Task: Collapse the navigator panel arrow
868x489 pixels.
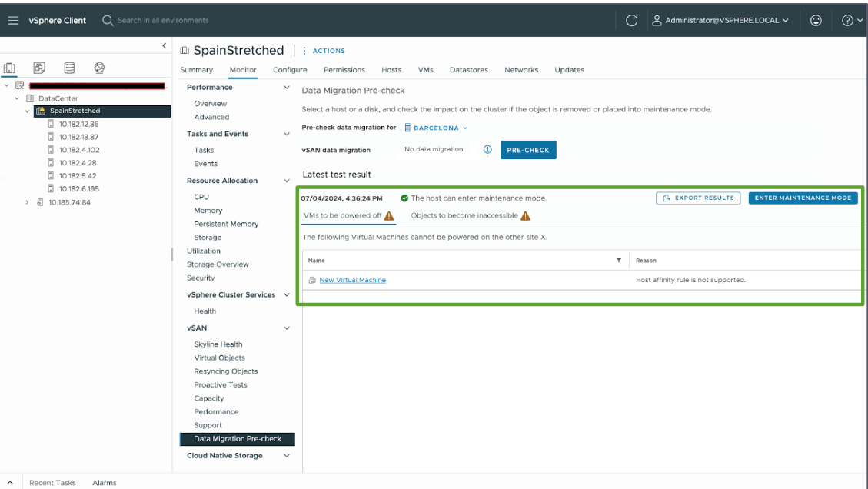Action: (165, 46)
